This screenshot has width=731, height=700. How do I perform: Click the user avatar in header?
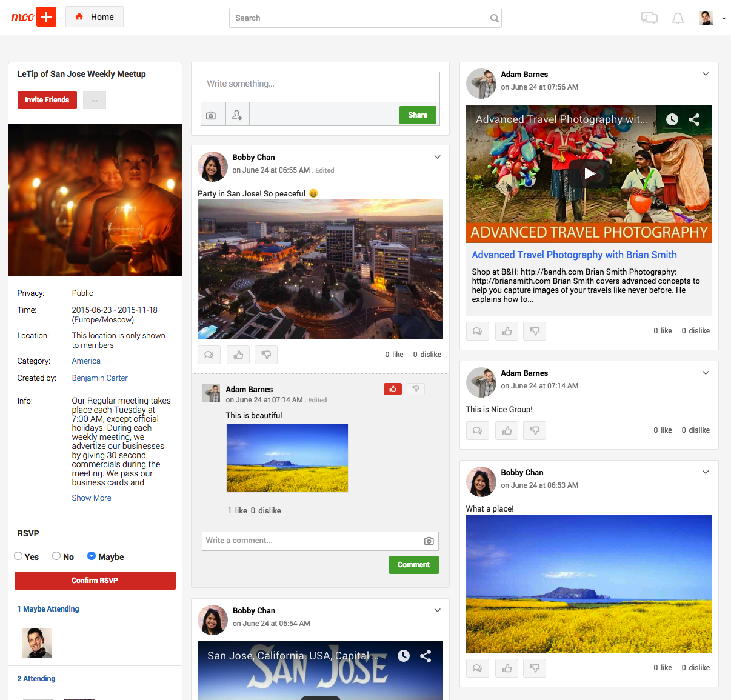[706, 18]
